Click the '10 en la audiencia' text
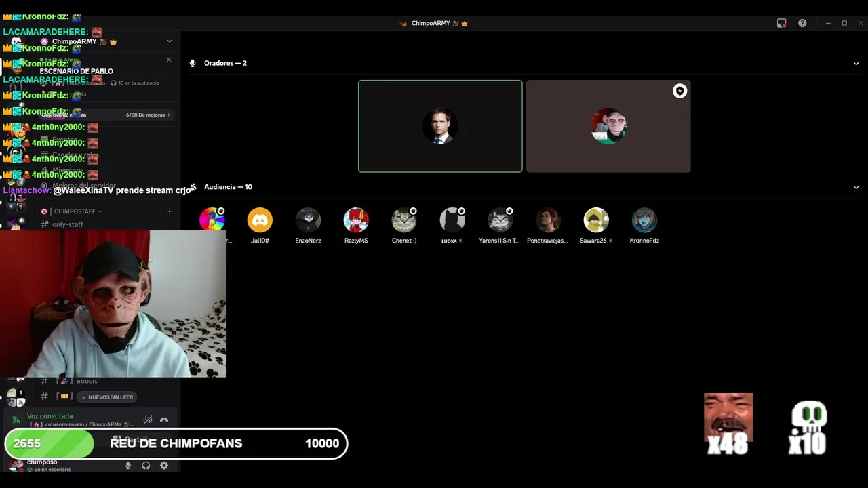 coord(138,83)
